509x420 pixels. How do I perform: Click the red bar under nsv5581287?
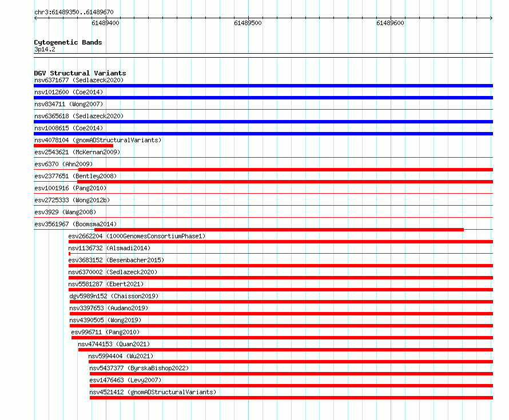click(x=281, y=290)
